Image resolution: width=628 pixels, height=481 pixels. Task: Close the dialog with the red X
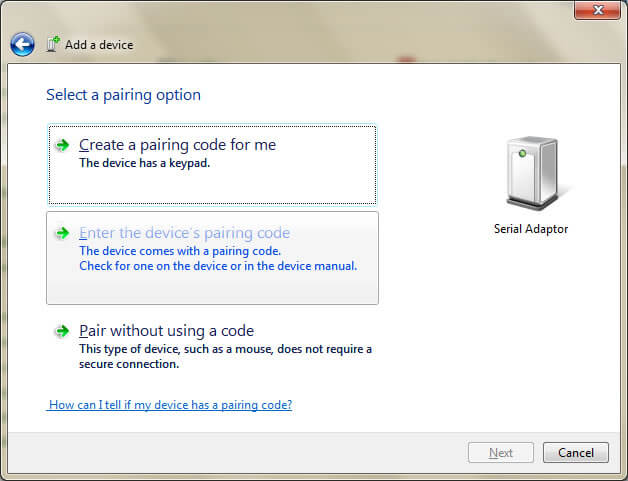coord(597,10)
